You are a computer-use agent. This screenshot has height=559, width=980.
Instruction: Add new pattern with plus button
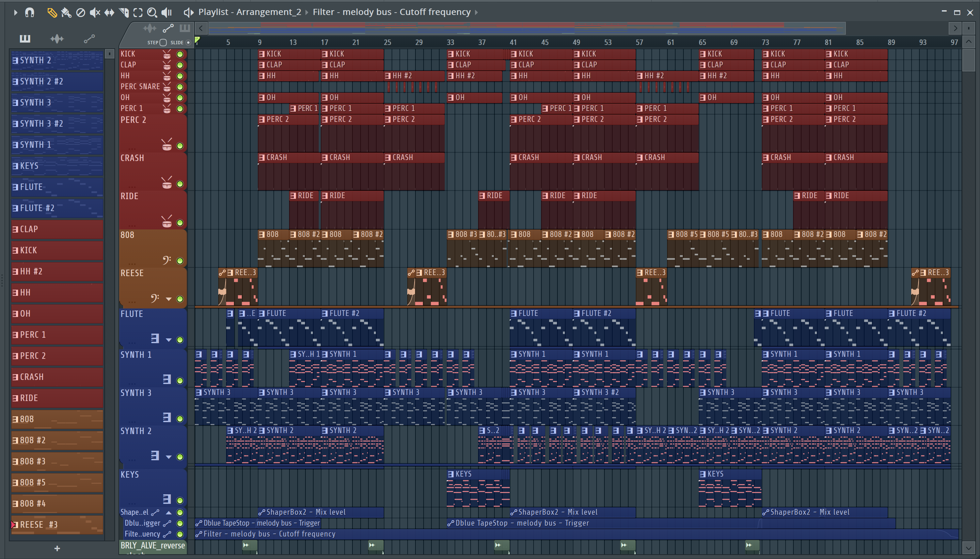tap(57, 549)
